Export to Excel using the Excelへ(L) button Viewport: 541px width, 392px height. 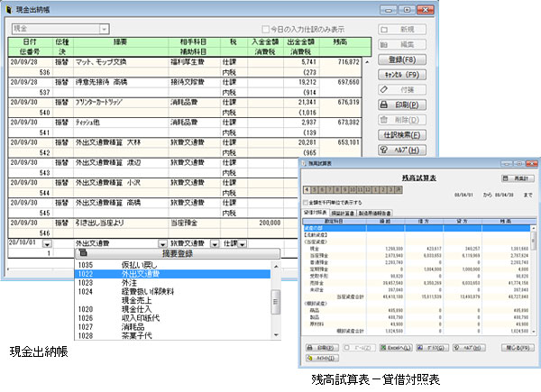pos(396,348)
